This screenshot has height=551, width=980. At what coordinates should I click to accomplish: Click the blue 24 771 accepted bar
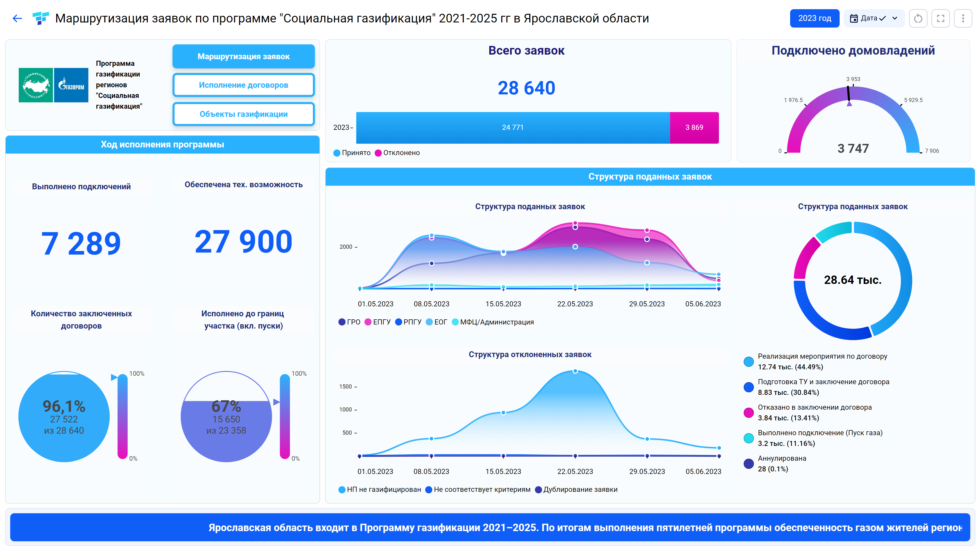pyautogui.click(x=513, y=128)
